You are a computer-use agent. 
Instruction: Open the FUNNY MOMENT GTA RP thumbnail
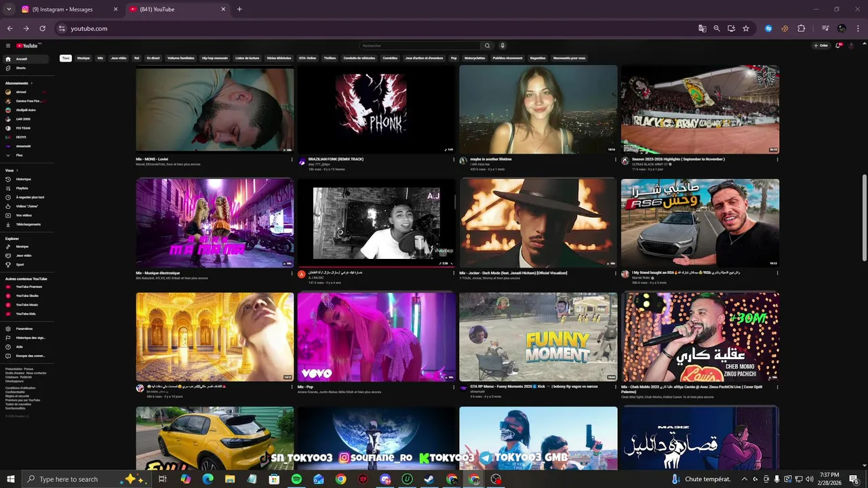pos(538,337)
